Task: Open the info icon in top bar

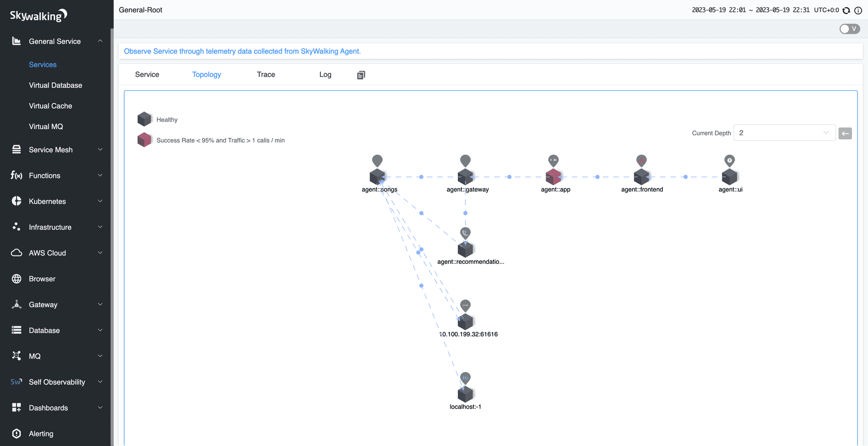Action: [x=858, y=10]
